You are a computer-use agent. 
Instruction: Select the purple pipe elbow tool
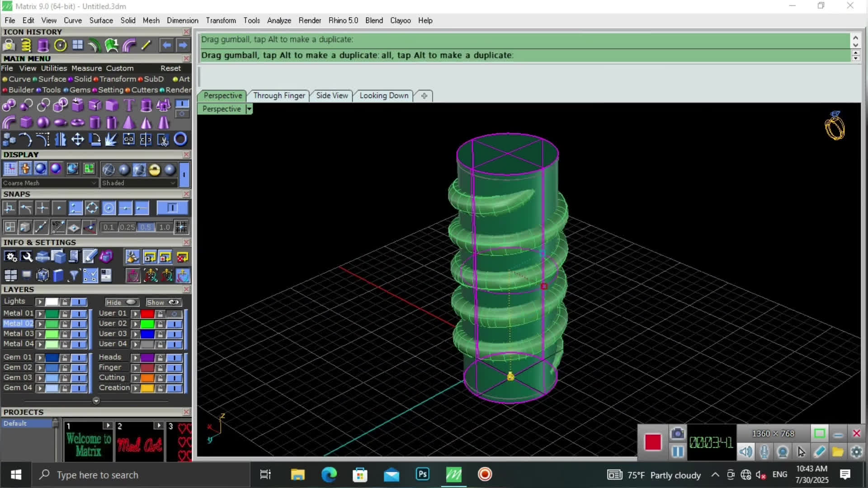pos(9,122)
